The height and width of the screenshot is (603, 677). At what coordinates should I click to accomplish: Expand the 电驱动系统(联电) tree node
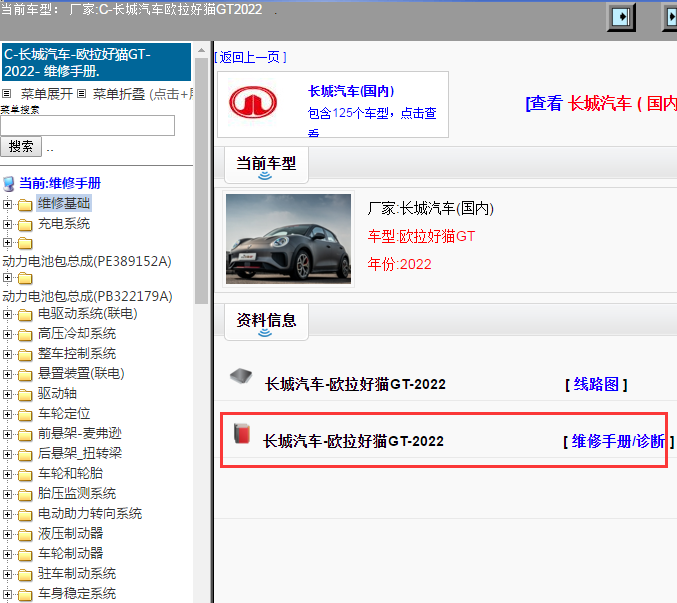point(7,314)
